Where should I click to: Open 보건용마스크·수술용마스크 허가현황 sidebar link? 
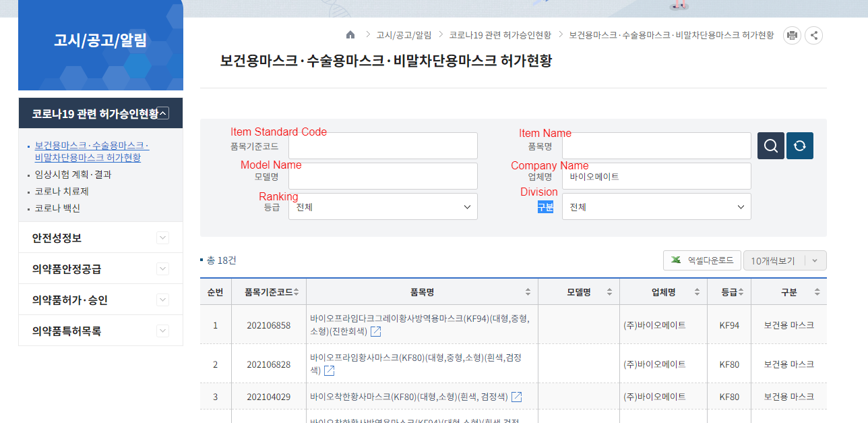point(92,152)
